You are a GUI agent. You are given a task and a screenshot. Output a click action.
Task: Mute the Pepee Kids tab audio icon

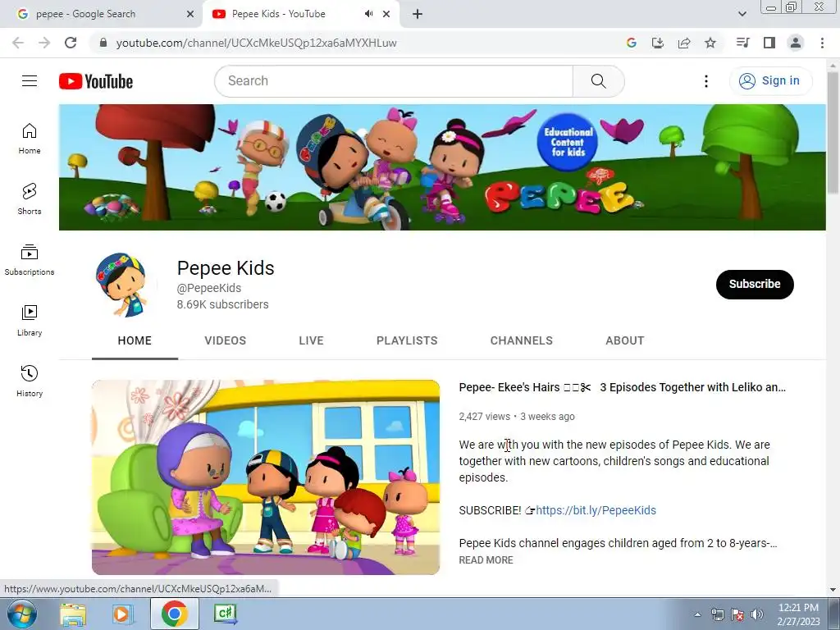[x=368, y=14]
